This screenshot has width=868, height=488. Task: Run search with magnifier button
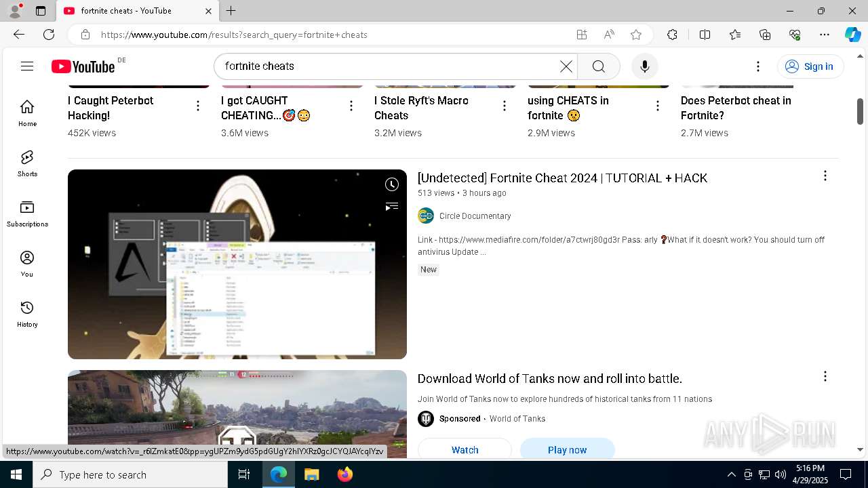click(598, 66)
